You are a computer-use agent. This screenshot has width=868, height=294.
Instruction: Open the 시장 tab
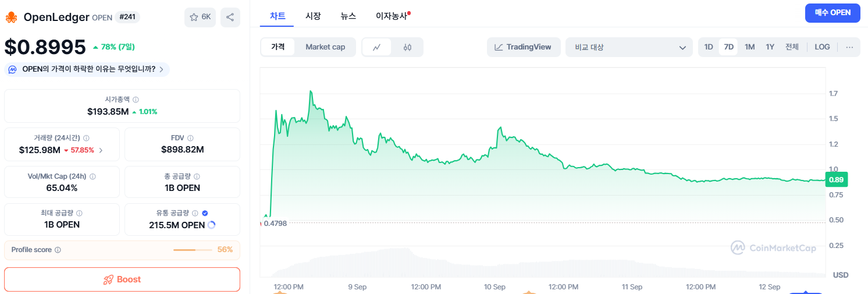click(x=313, y=16)
